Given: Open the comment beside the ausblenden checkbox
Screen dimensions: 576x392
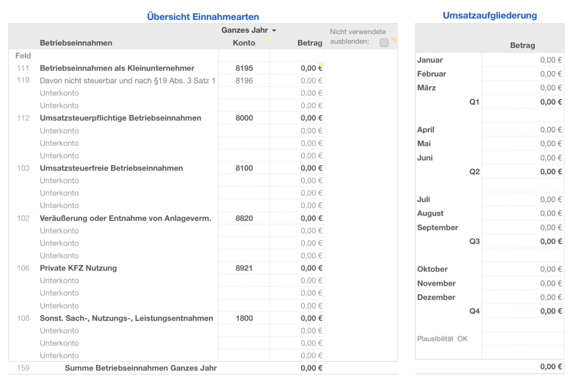Looking at the screenshot, I should 394,39.
